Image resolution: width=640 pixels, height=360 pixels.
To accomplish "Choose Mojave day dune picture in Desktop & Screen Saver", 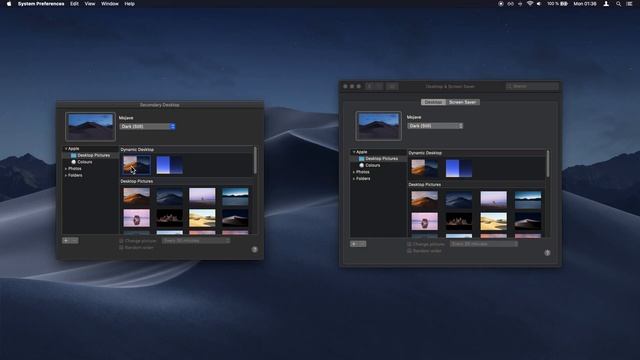I will [x=424, y=200].
